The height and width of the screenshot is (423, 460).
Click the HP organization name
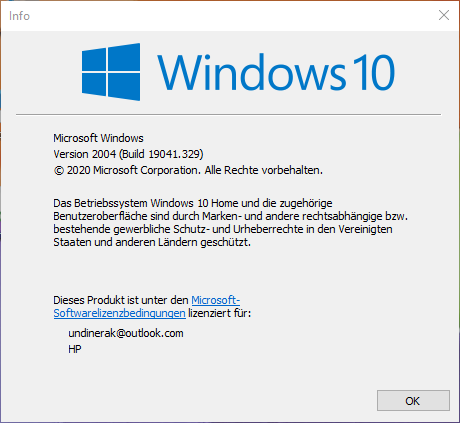coord(75,349)
